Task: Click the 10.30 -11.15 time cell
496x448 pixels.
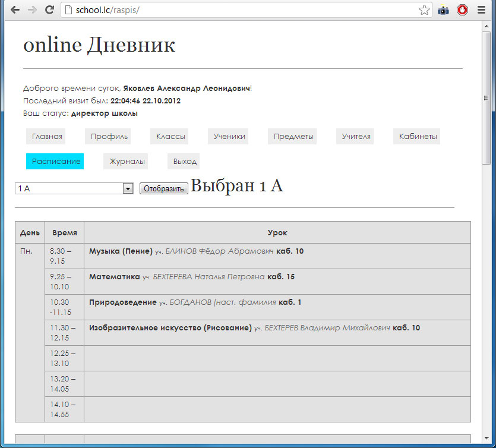Action: 65,307
